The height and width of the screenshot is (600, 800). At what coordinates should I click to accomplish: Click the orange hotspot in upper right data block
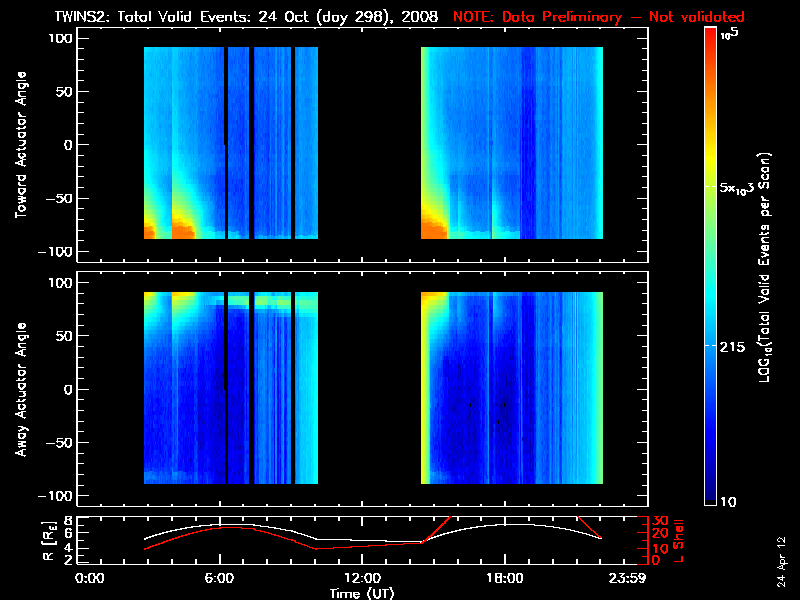click(x=433, y=226)
